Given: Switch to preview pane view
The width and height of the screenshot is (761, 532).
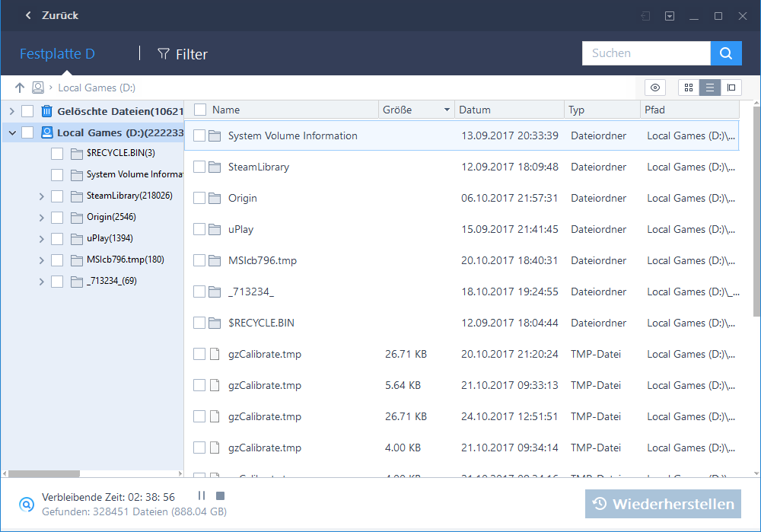Looking at the screenshot, I should pyautogui.click(x=731, y=88).
